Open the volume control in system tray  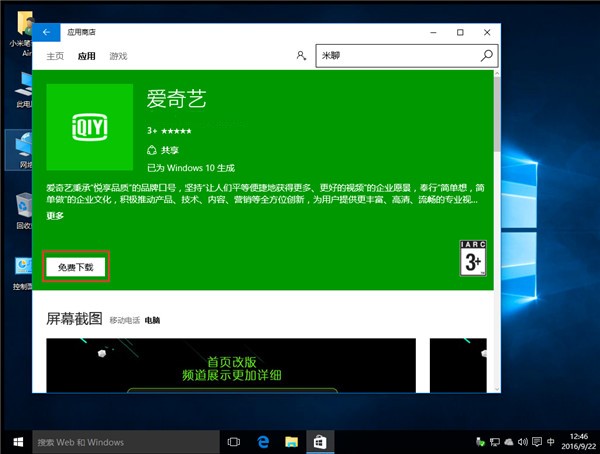point(523,442)
